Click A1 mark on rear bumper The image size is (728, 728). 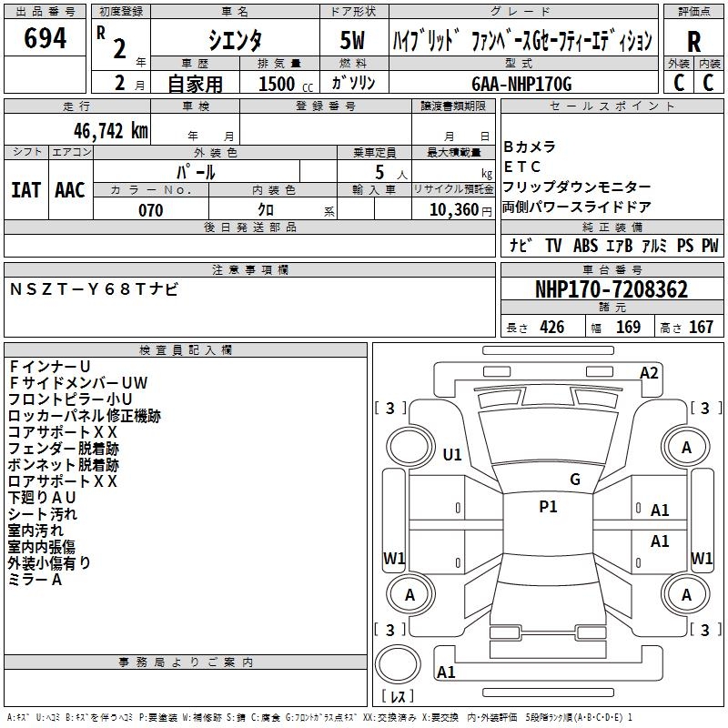[x=446, y=672]
